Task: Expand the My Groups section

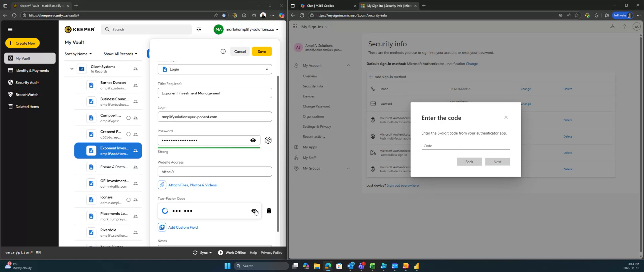Action: coord(348,168)
